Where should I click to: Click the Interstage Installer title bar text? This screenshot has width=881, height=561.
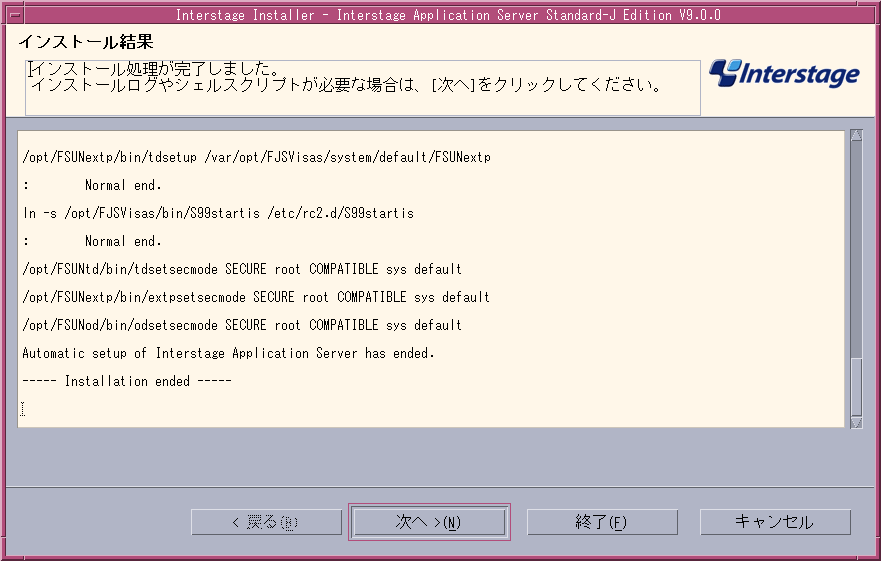click(x=448, y=15)
